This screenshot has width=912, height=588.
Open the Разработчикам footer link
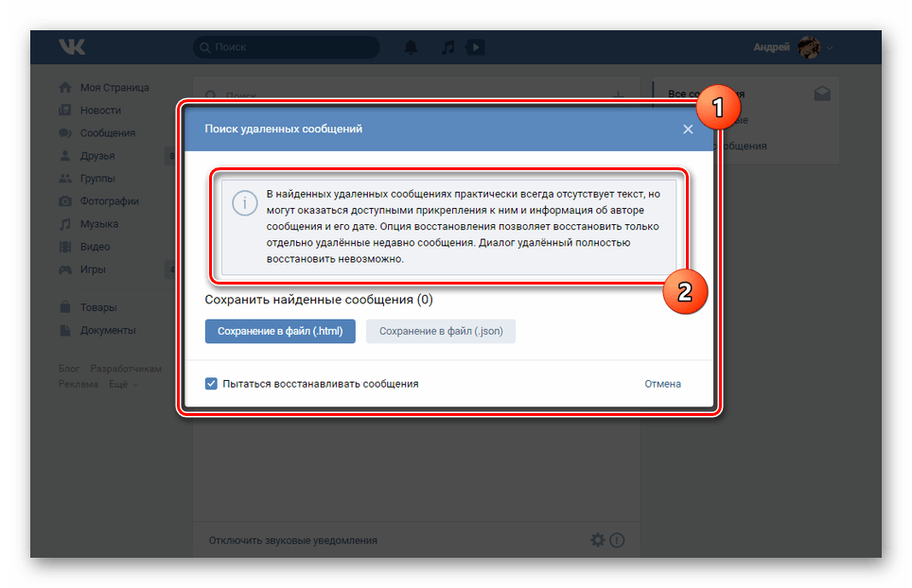click(x=126, y=369)
